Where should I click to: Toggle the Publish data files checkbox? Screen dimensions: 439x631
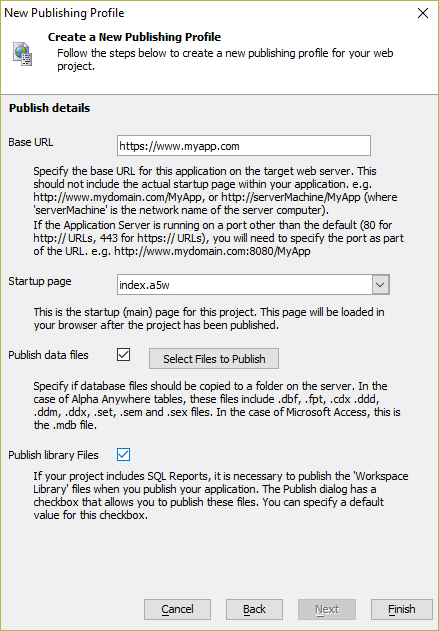pyautogui.click(x=124, y=355)
